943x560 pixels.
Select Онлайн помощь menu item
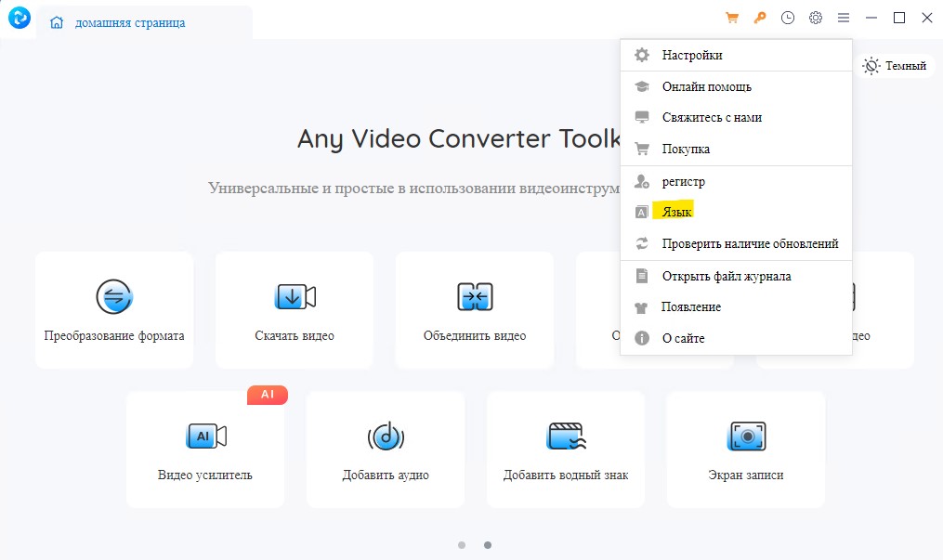point(736,86)
